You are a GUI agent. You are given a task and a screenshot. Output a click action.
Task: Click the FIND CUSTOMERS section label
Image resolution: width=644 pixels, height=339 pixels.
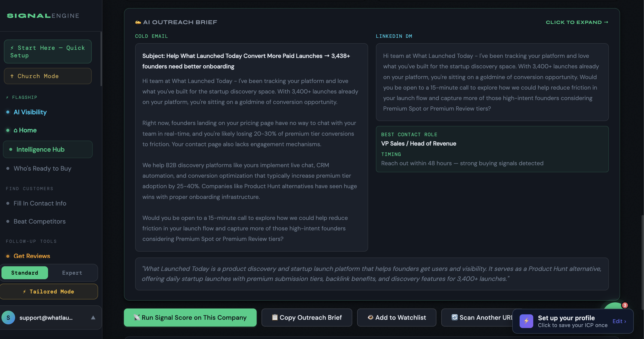click(30, 189)
